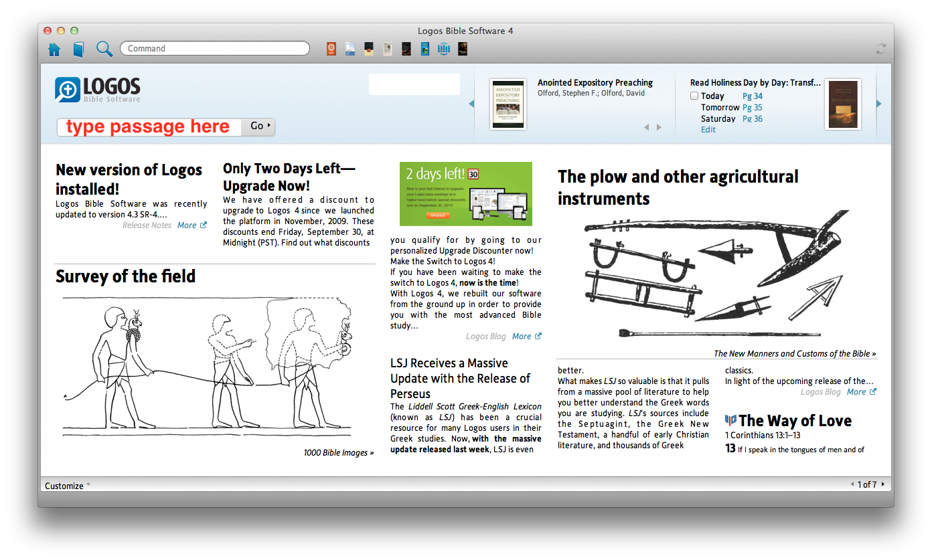932x560 pixels.
Task: Show previous item with left carousel arrow
Action: point(471,104)
